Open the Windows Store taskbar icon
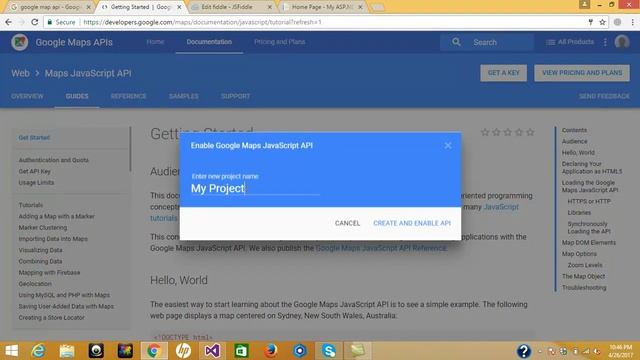Image resolution: width=640 pixels, height=360 pixels. click(x=241, y=351)
